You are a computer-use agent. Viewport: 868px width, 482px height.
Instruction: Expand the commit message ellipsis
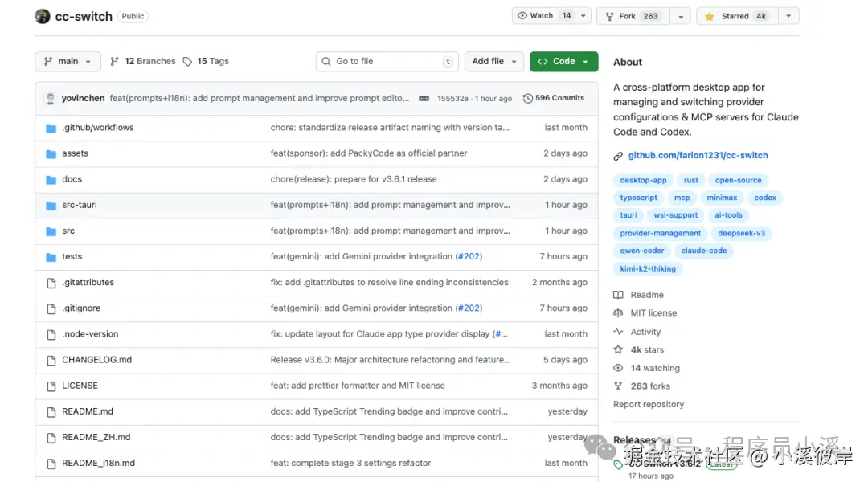click(x=424, y=98)
